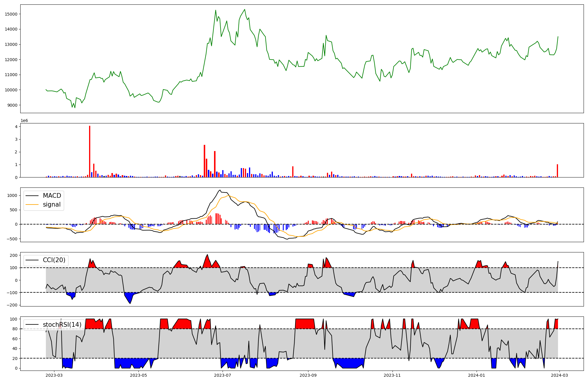Screen dimensions: 588x382
Task: Click the -200 CCI axis tick label
Action: tap(12, 305)
